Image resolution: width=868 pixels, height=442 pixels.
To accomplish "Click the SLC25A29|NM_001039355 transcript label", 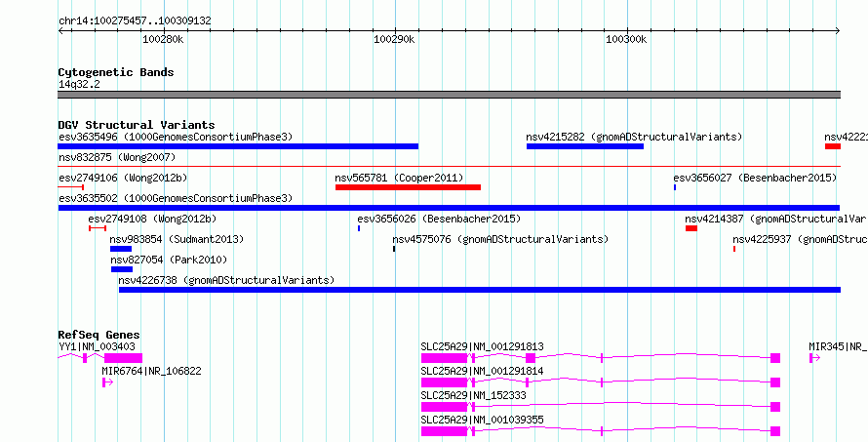I will click(x=482, y=420).
